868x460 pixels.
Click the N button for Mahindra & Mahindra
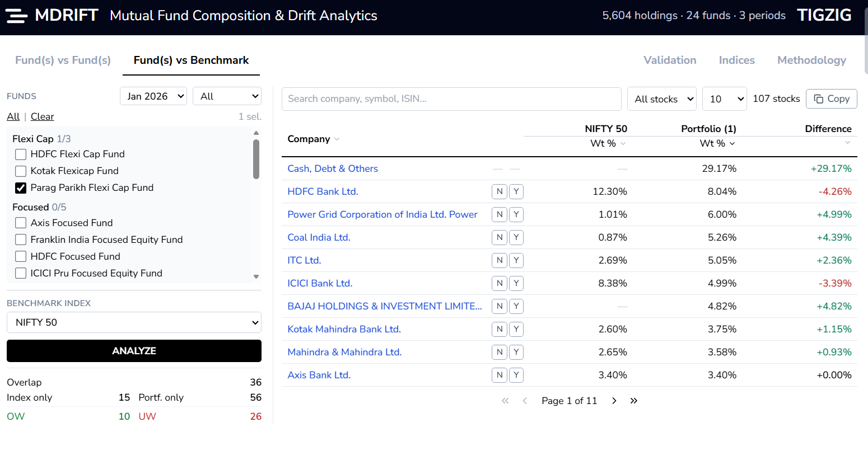[500, 352]
